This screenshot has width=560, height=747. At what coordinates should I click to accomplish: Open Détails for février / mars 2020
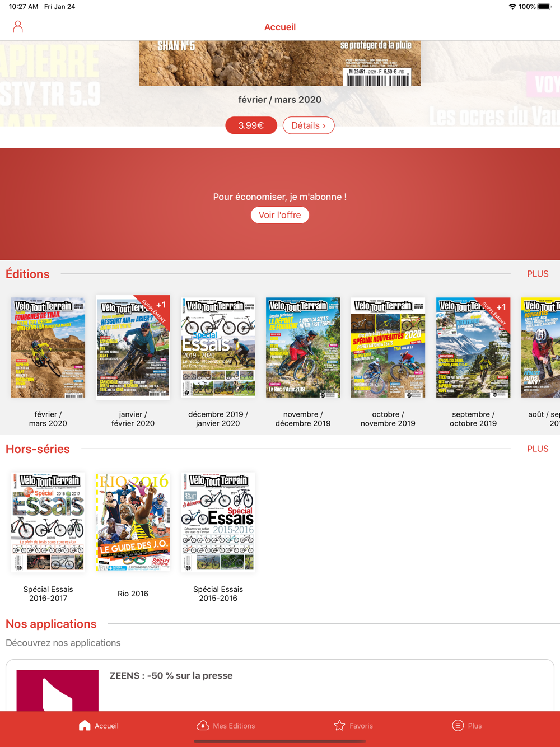(309, 125)
